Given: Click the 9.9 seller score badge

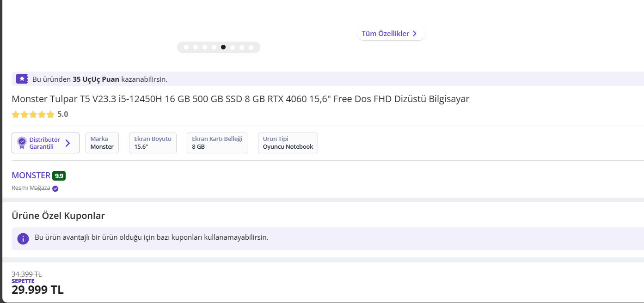Looking at the screenshot, I should pyautogui.click(x=59, y=176).
